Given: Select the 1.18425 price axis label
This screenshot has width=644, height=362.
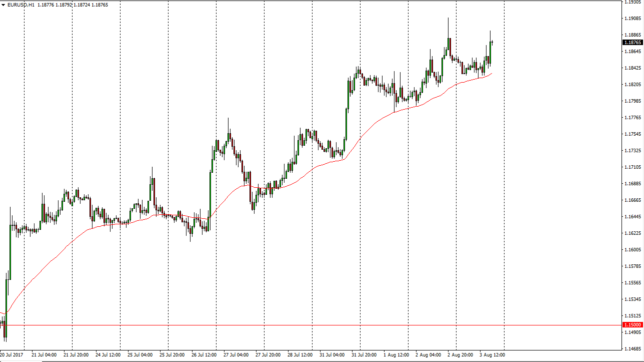Looking at the screenshot, I should pos(633,68).
